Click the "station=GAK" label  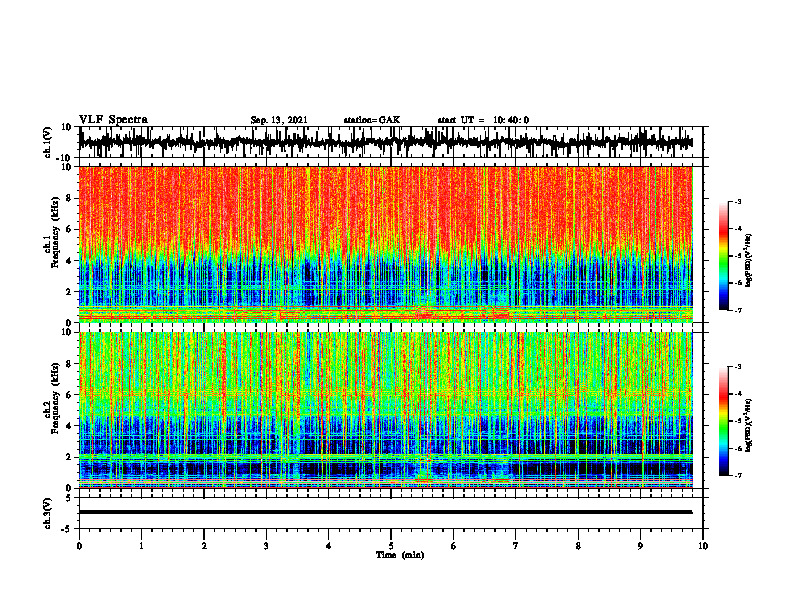pos(372,120)
